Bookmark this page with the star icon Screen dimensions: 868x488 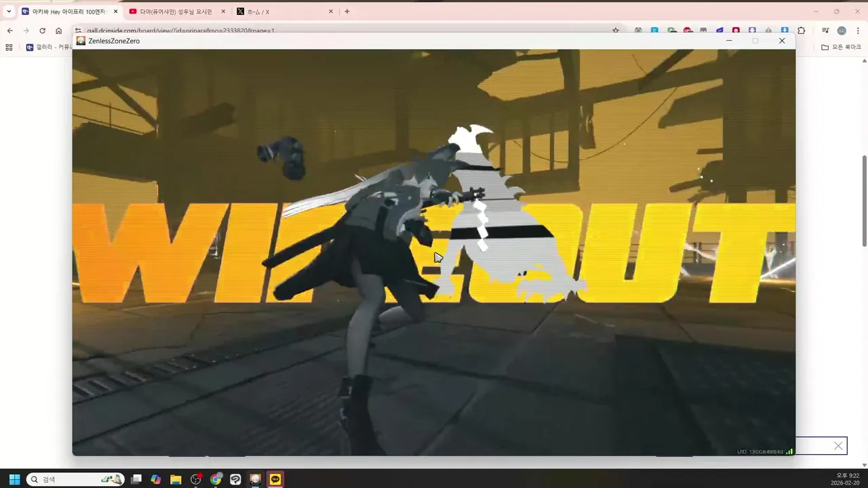tap(616, 30)
